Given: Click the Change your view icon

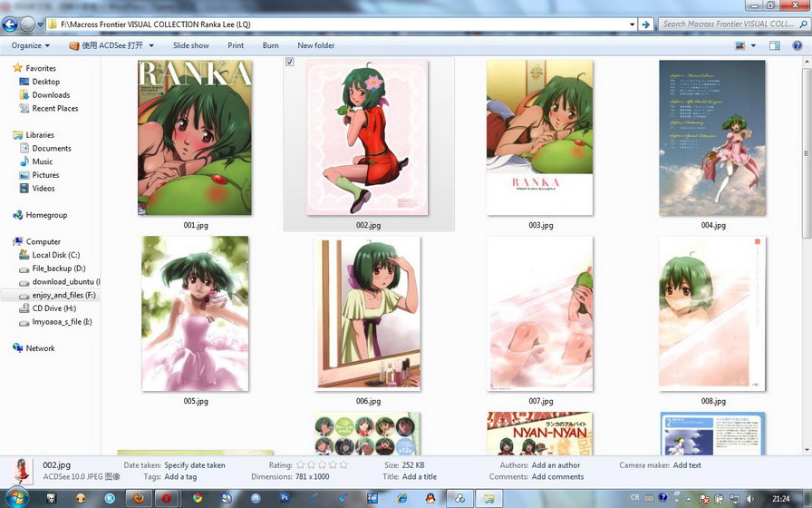Looking at the screenshot, I should [739, 45].
